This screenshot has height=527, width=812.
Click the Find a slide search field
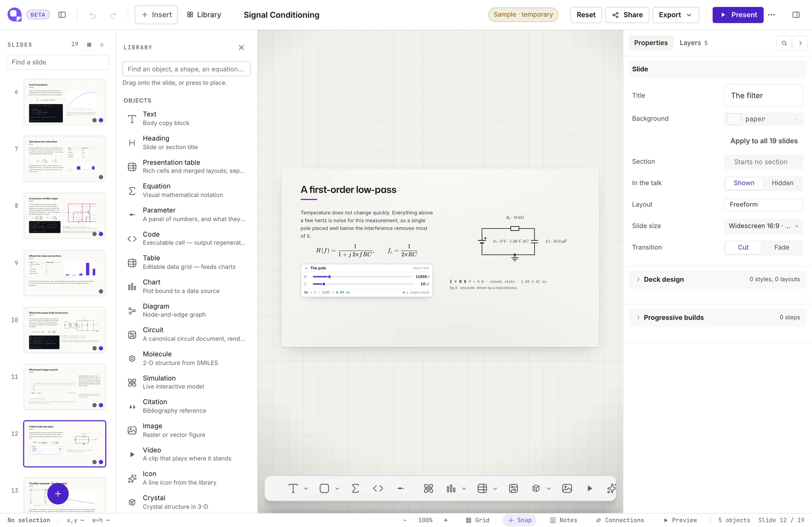[58, 62]
